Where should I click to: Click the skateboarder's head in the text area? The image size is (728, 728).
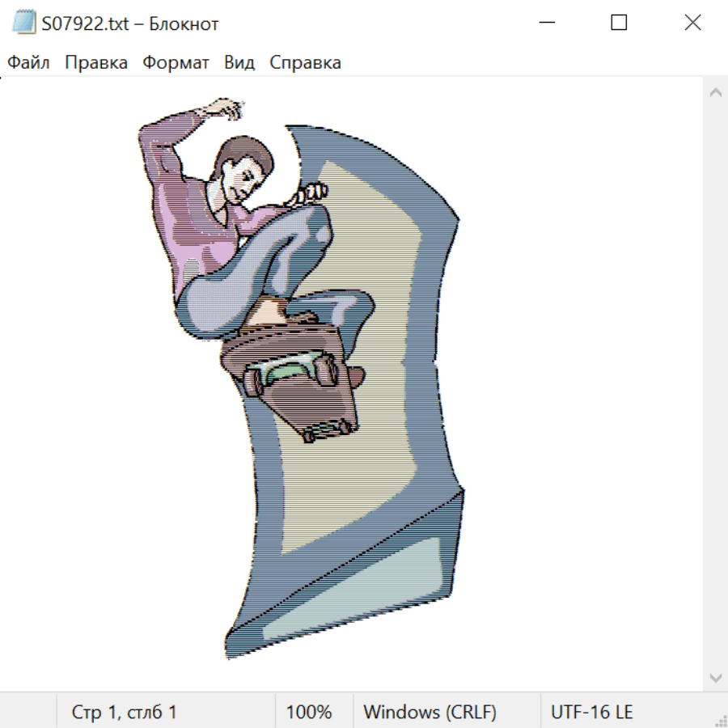[x=241, y=166]
